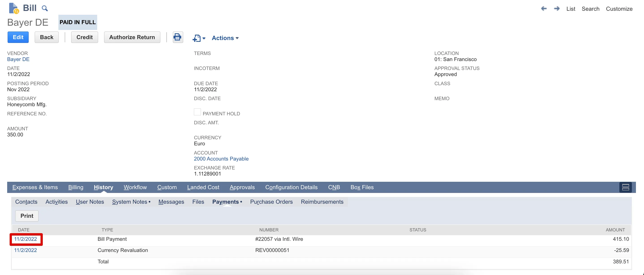Switch to the Billing tab
Screen dimensions: 644x275
76,187
